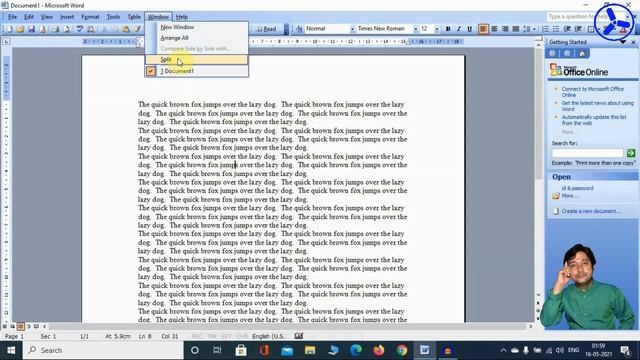Switch to Print Layout view button
640x360 pixels.
[x=21, y=326]
